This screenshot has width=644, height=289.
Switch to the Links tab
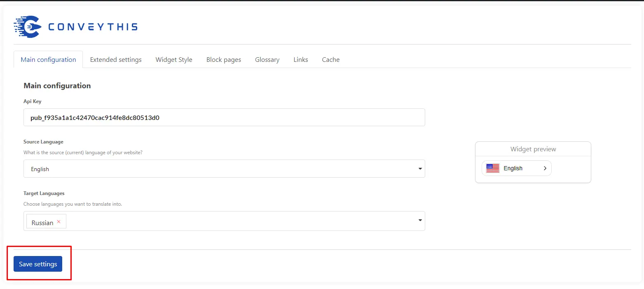(x=301, y=60)
